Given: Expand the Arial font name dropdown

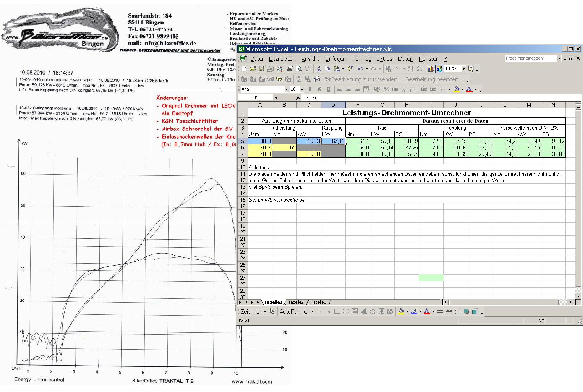Looking at the screenshot, I should click(x=287, y=89).
